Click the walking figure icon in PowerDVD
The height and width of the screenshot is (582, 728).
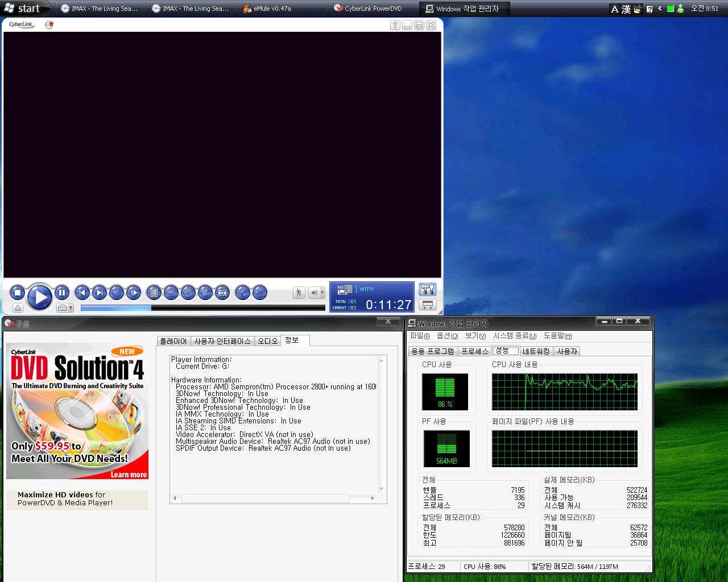[299, 293]
